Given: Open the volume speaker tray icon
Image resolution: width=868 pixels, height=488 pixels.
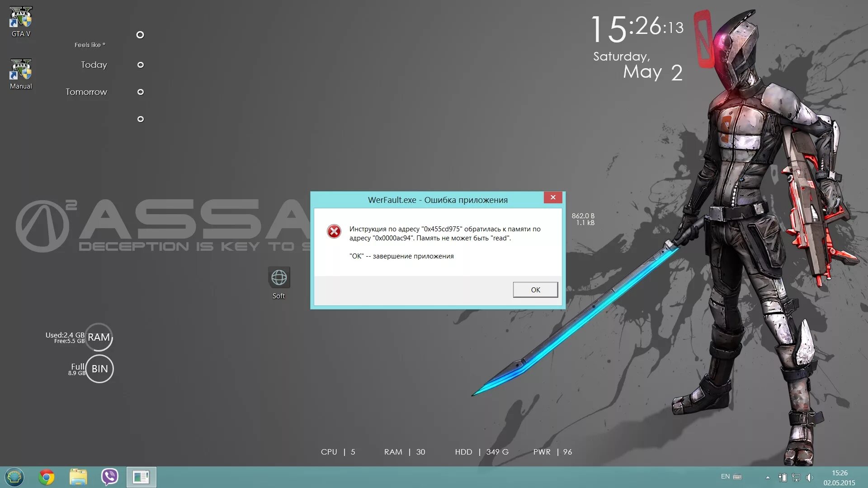Looking at the screenshot, I should click(x=809, y=478).
